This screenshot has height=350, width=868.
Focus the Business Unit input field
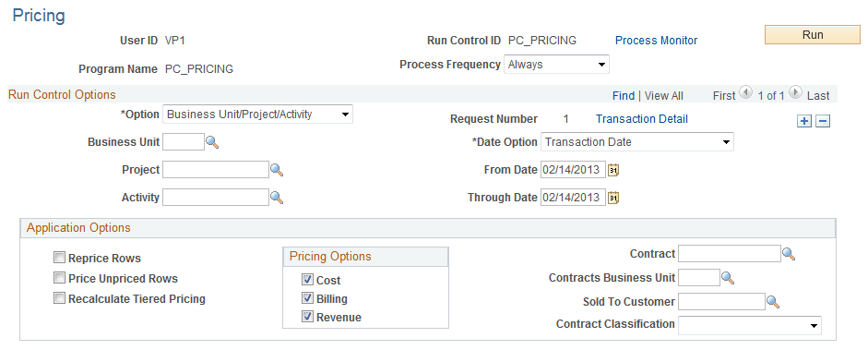click(184, 142)
